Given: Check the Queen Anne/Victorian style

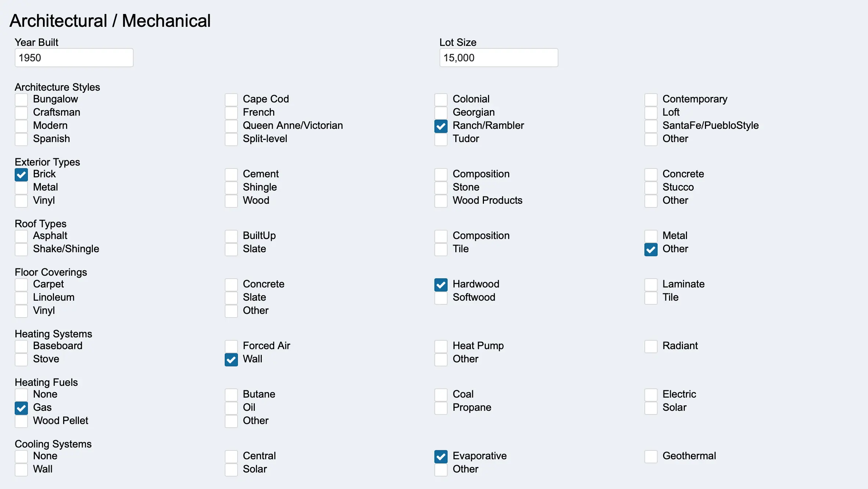Looking at the screenshot, I should (x=231, y=126).
